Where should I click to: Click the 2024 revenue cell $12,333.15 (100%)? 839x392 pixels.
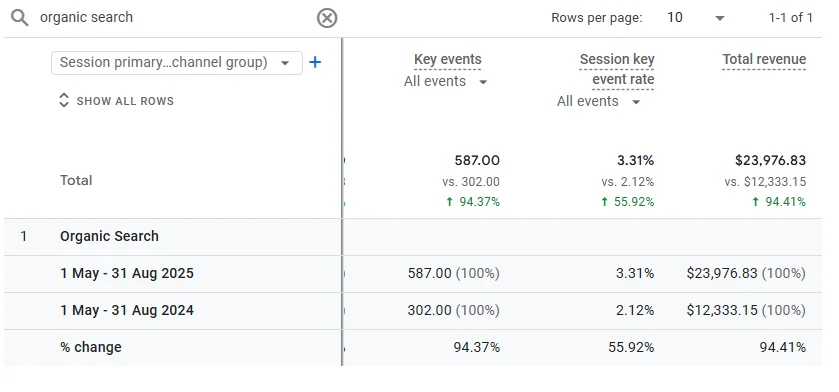pos(746,310)
